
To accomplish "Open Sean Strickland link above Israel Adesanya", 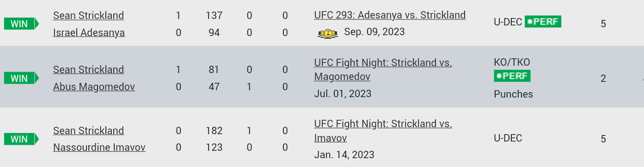I will [x=89, y=16].
